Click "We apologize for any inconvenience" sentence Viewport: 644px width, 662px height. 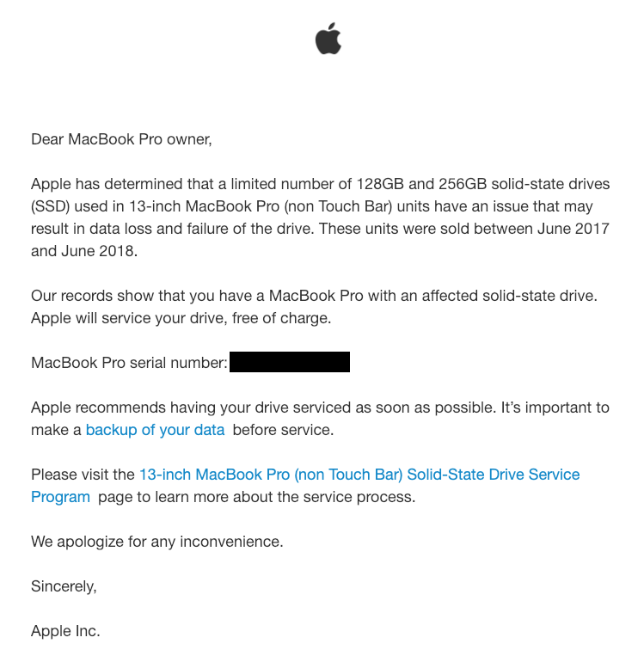click(157, 542)
